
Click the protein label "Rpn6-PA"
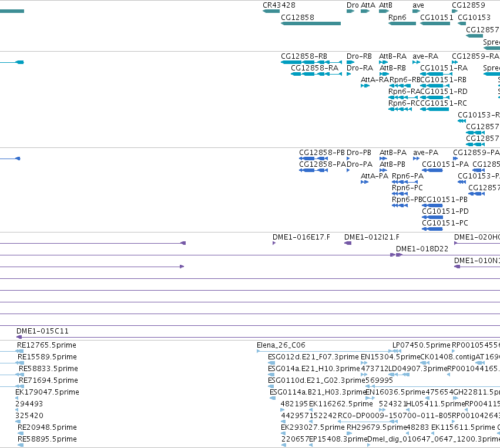408,176
